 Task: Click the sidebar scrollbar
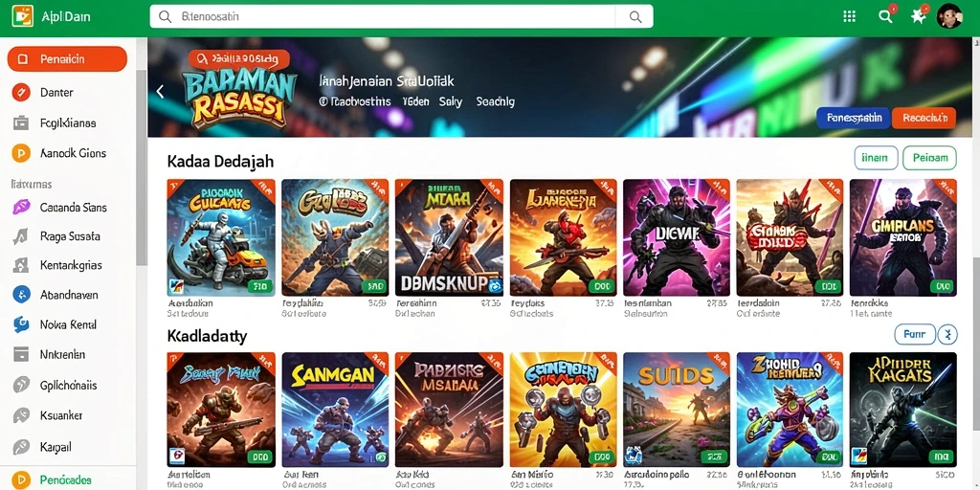142,167
